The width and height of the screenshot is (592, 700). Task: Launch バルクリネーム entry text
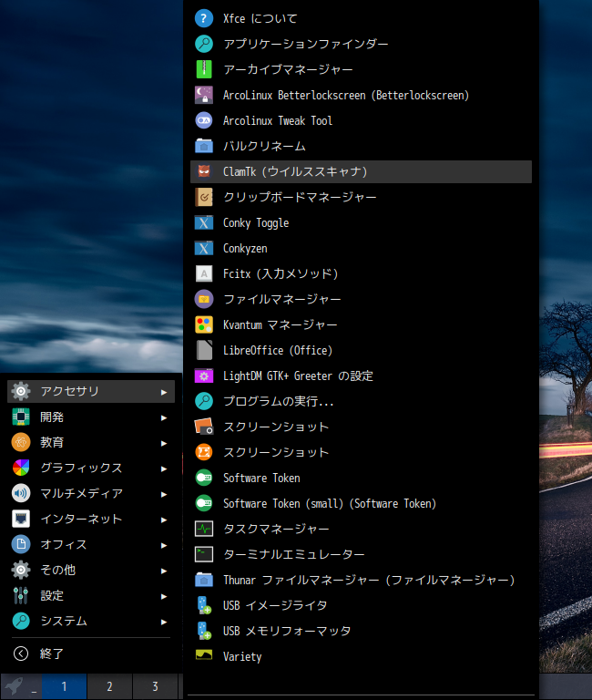tap(264, 146)
